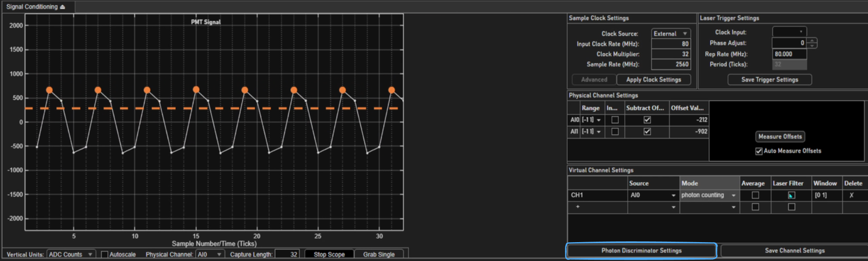Viewport: 868px width, 261px height.
Task: Open Photon Discriminator Settings
Action: click(x=641, y=251)
